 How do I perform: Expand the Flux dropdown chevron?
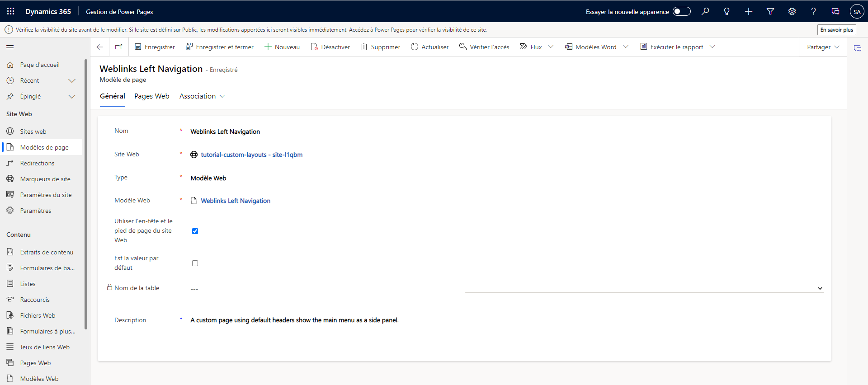tap(551, 47)
